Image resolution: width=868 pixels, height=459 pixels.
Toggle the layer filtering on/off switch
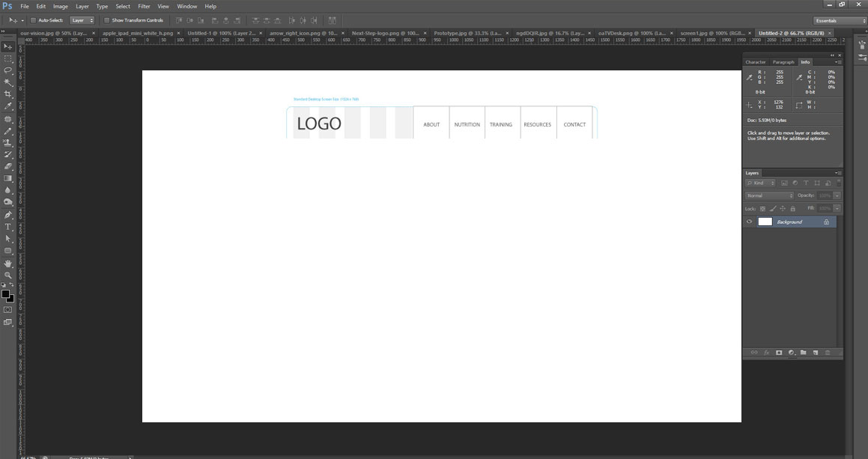[839, 183]
